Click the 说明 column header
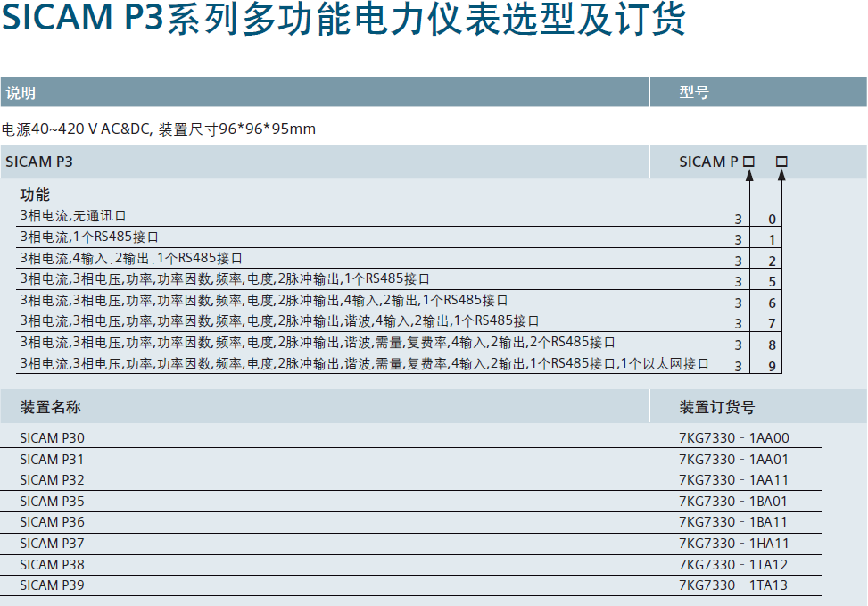Viewport: 868px width, 606px height. (21, 93)
